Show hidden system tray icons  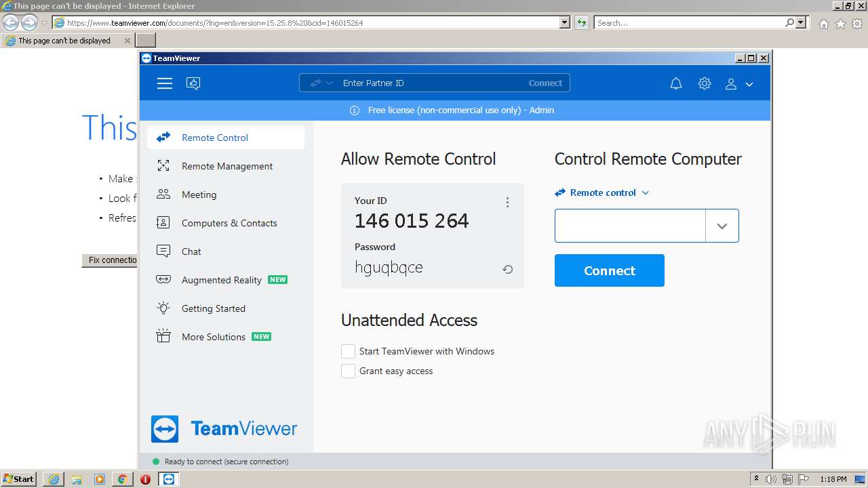(756, 479)
